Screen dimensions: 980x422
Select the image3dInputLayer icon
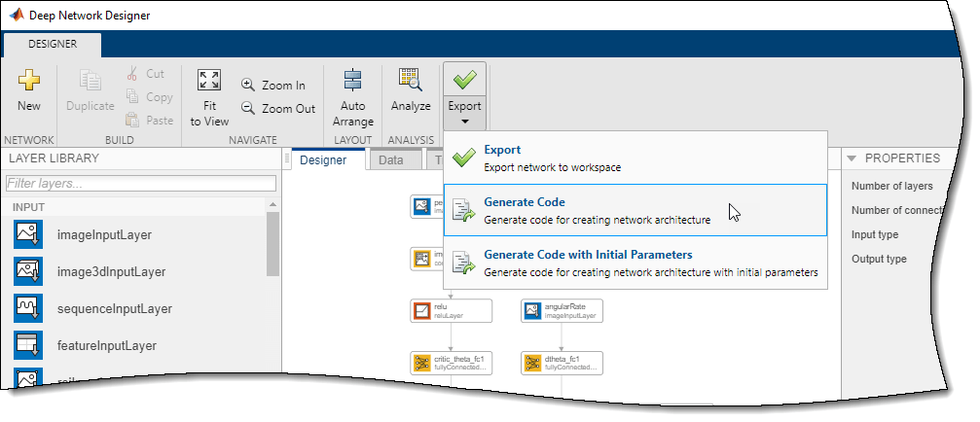click(x=28, y=271)
